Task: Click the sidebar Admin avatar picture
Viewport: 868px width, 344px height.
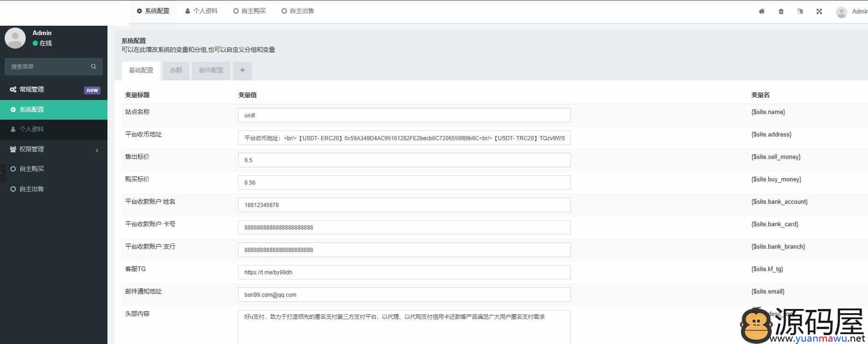Action: pos(15,38)
